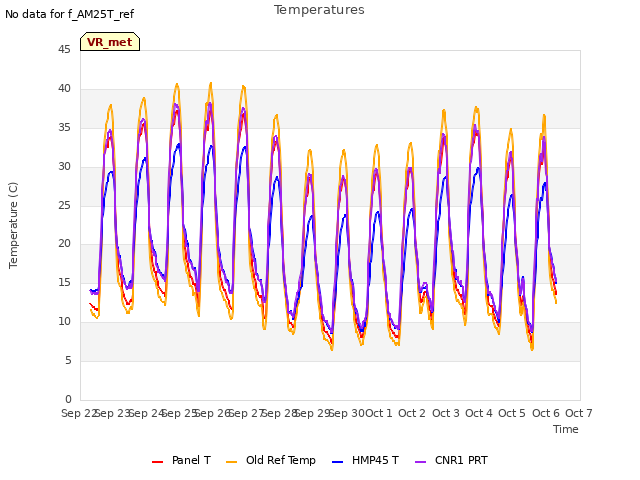Click the VR_met annotation label
The image size is (640, 480).
(x=110, y=42)
